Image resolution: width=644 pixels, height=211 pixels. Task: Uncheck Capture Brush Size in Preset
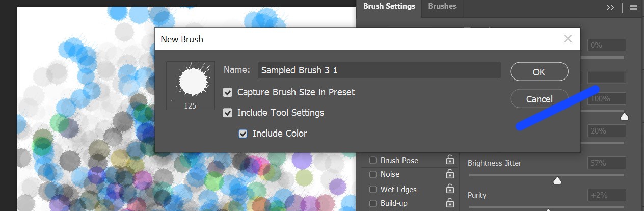click(228, 92)
